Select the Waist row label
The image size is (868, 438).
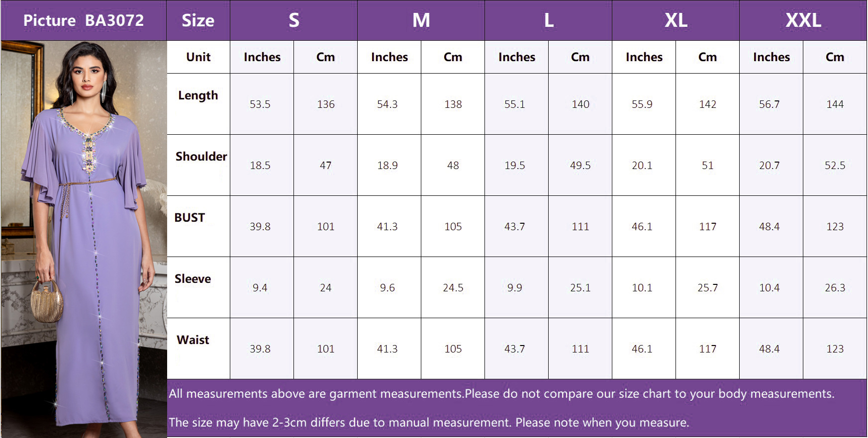pos(193,340)
